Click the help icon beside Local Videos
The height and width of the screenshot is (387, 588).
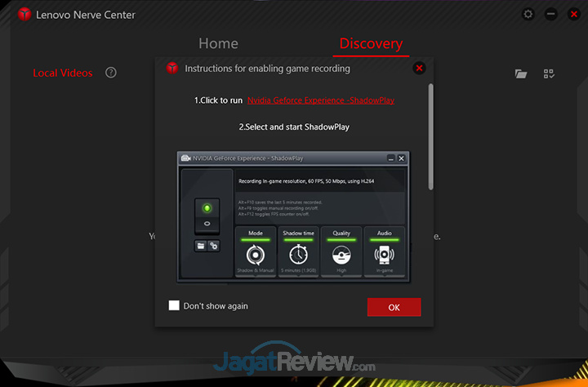pyautogui.click(x=111, y=73)
